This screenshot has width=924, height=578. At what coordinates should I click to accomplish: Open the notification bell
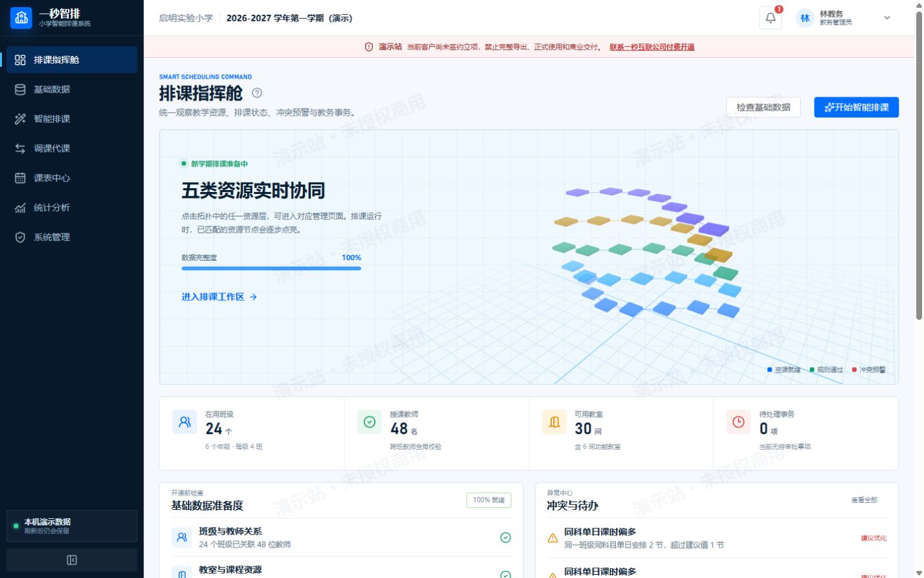click(770, 18)
